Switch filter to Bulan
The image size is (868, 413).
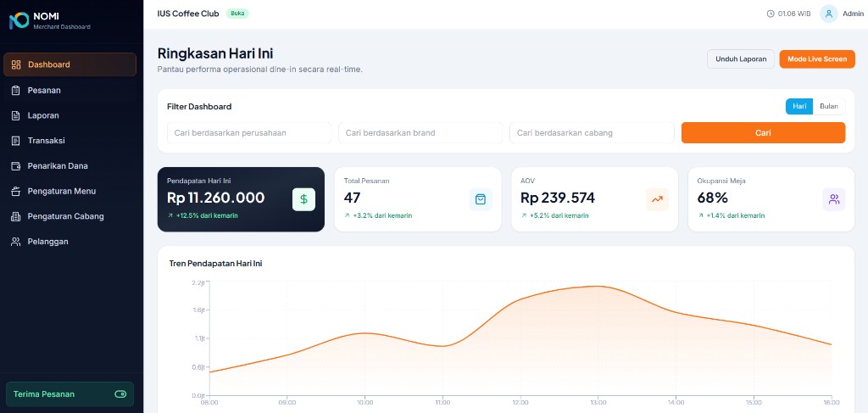pos(829,106)
